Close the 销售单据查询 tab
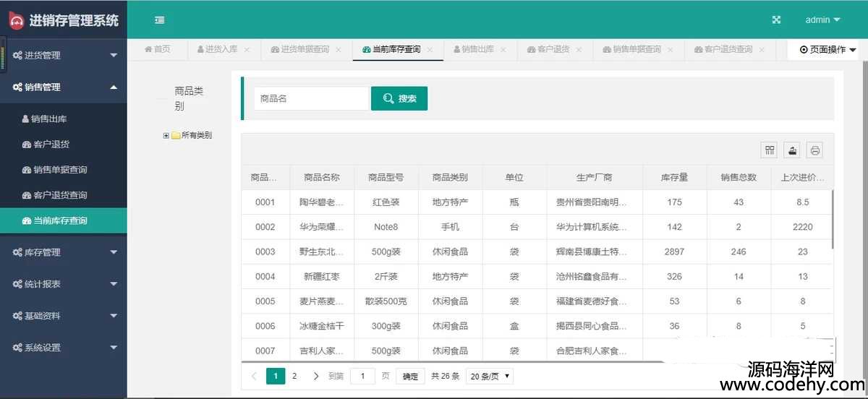This screenshot has height=399, width=868. tap(670, 50)
